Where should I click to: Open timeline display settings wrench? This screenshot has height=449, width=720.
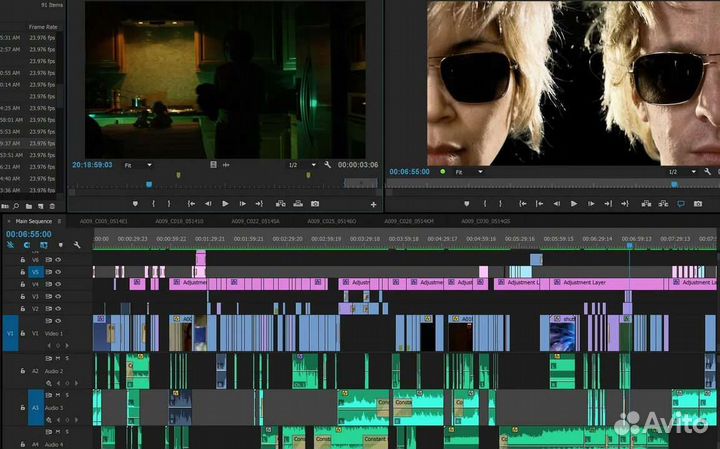click(77, 245)
